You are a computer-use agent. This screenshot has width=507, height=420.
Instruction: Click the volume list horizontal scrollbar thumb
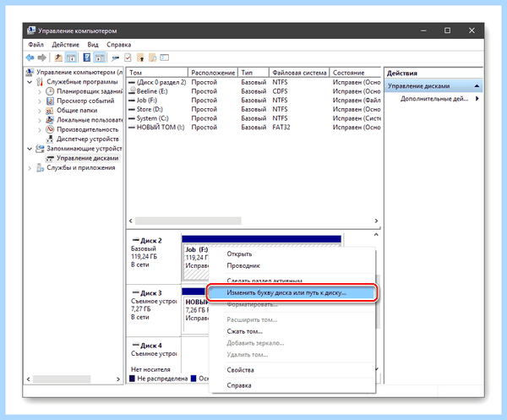click(188, 221)
